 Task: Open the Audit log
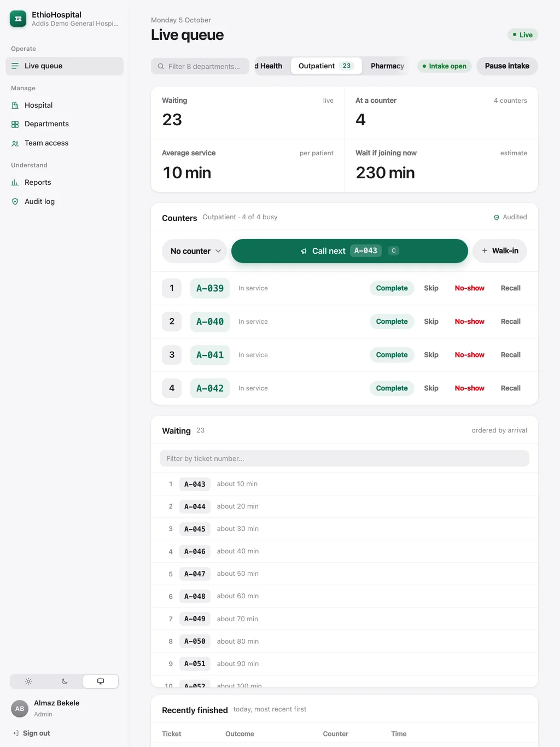click(65, 202)
